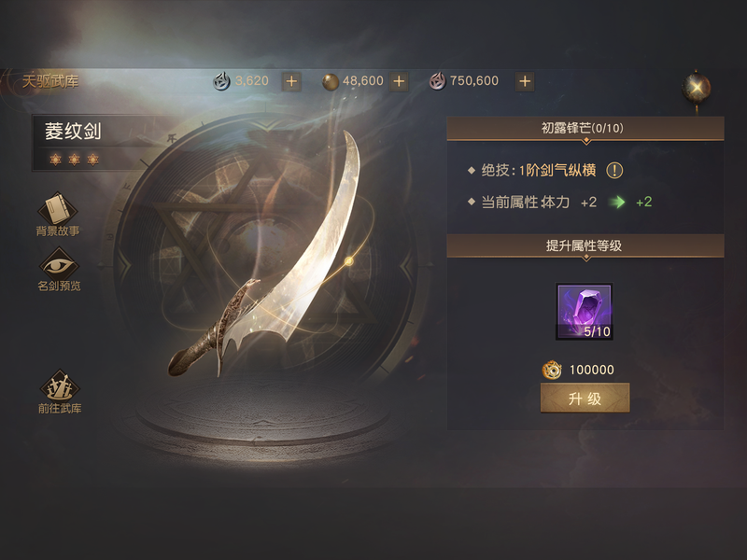
Task: Click the 3,620 spiral token icon
Action: coord(221,81)
